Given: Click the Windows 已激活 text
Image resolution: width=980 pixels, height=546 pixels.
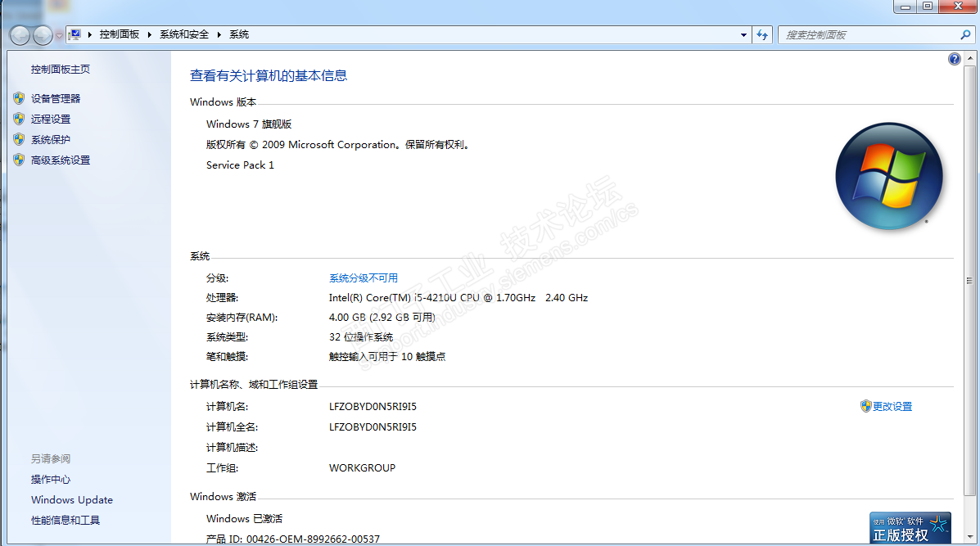Looking at the screenshot, I should tap(244, 518).
